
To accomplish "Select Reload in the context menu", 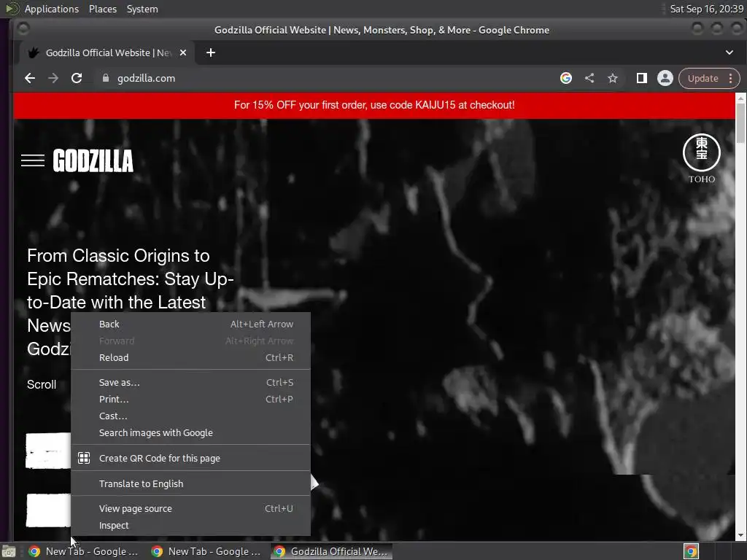I will click(190, 357).
